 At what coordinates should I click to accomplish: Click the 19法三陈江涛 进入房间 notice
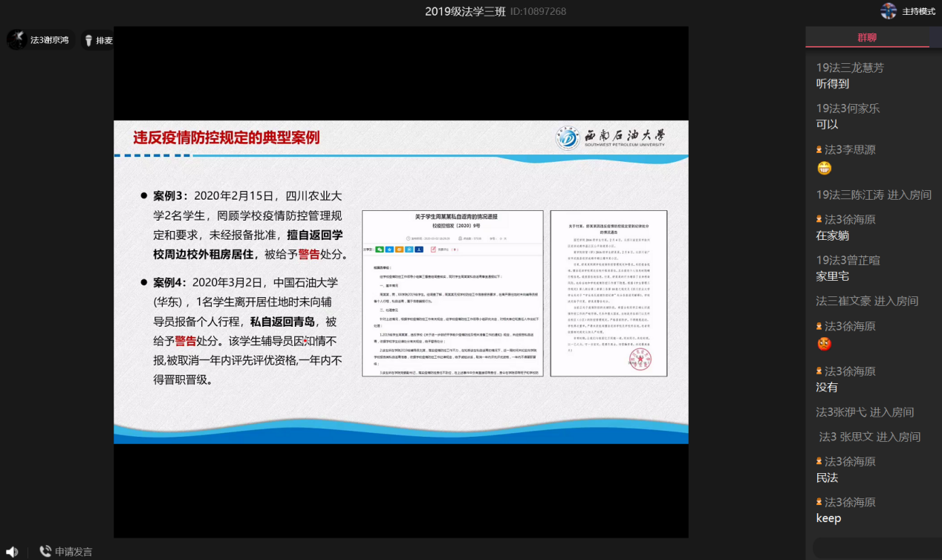click(x=874, y=195)
